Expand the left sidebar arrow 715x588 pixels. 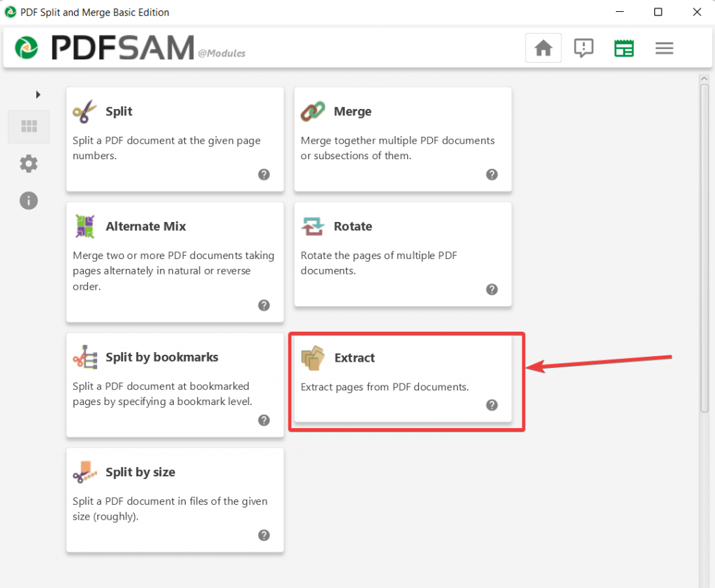point(38,94)
